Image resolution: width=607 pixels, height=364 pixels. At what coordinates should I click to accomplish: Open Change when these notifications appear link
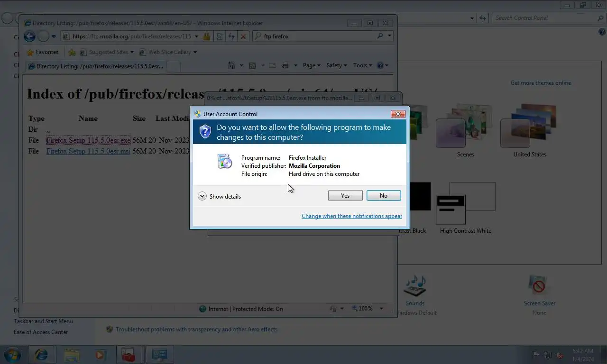[x=352, y=216]
